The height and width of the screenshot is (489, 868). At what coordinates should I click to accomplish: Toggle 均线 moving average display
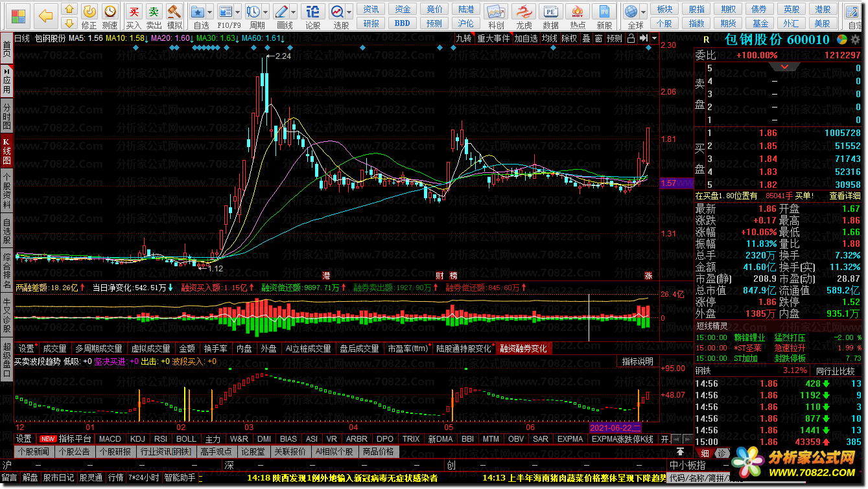pyautogui.click(x=550, y=38)
